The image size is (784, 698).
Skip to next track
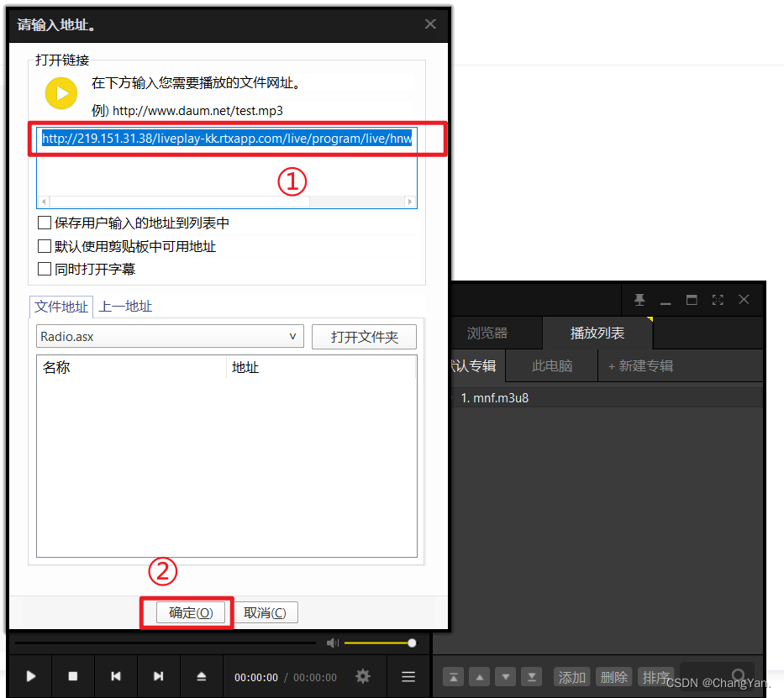click(x=159, y=676)
